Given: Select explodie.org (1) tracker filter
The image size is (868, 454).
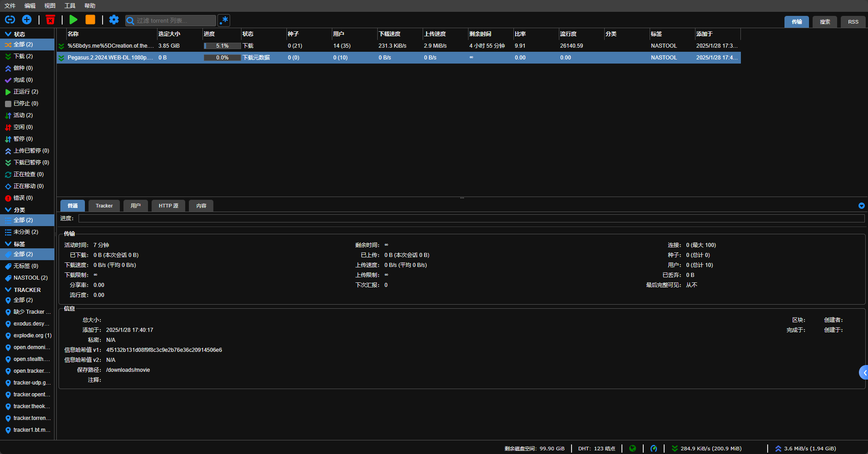Looking at the screenshot, I should point(27,336).
